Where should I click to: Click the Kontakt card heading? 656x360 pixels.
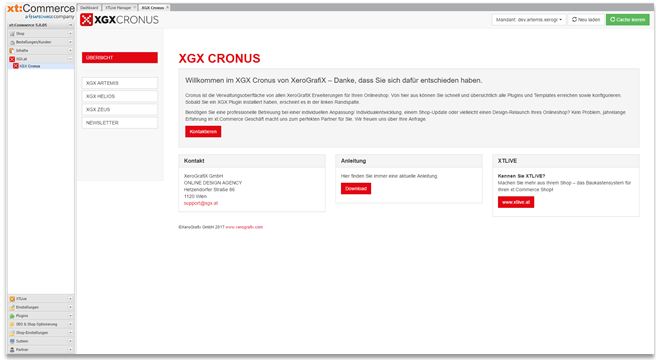pos(194,161)
